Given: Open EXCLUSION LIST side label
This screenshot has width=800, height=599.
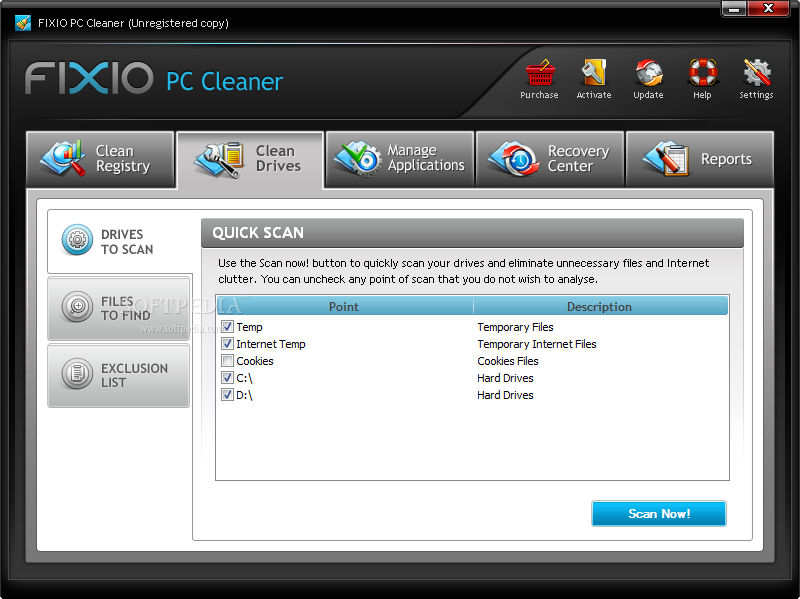Looking at the screenshot, I should coord(134,376).
